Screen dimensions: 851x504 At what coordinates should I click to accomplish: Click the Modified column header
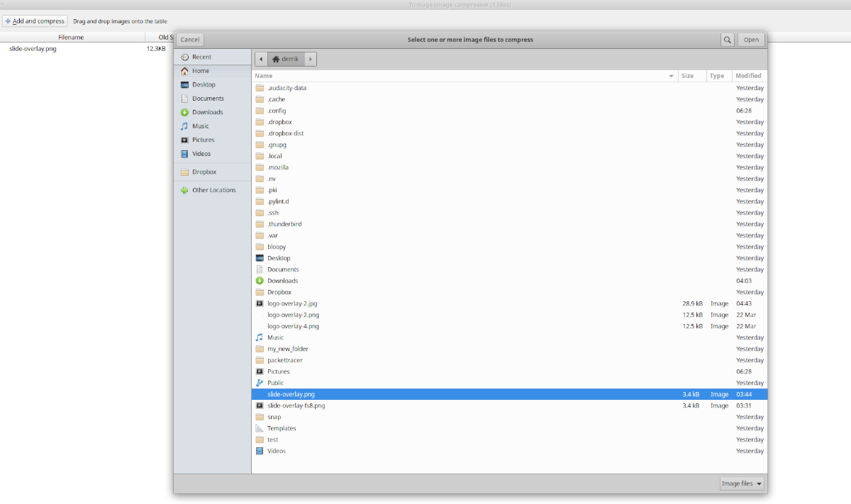[749, 76]
